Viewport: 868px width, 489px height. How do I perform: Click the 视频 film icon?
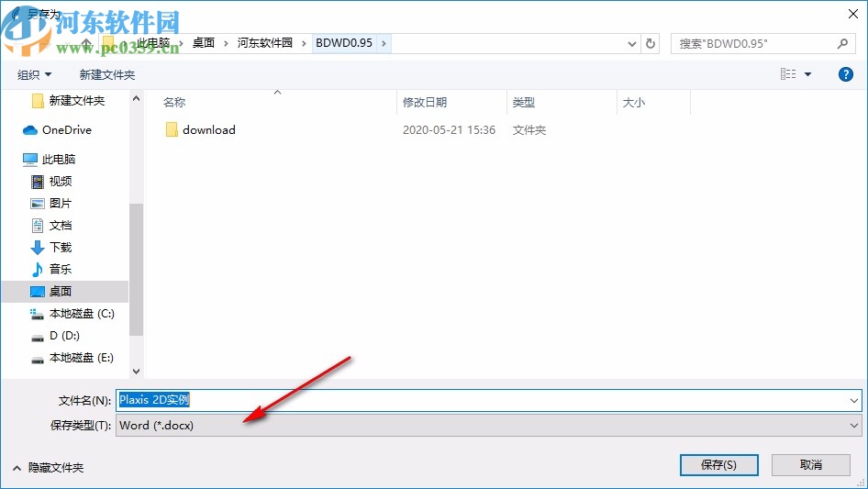[37, 181]
